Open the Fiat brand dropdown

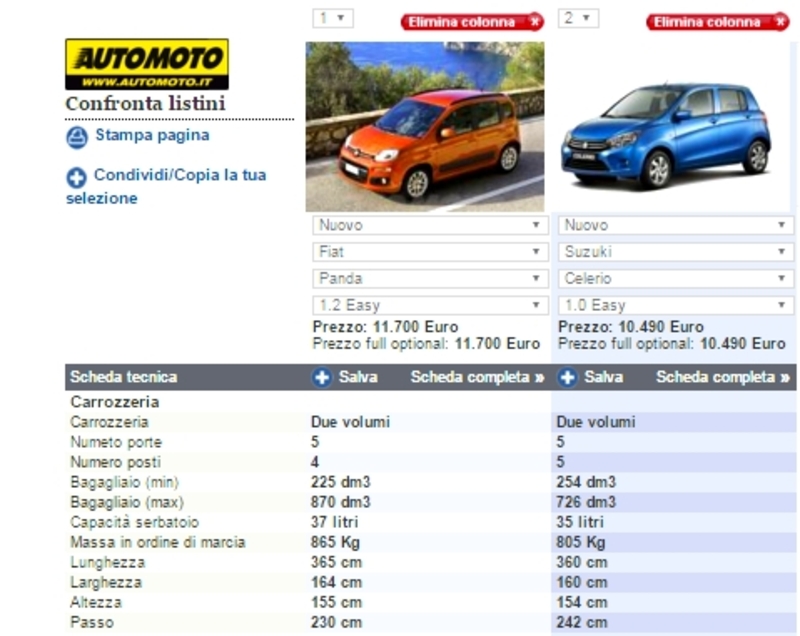coord(430,251)
